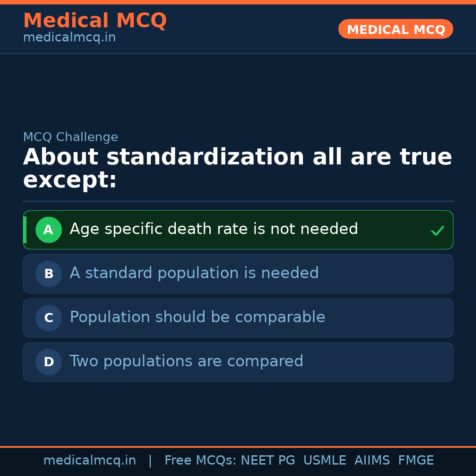Click 'Free MCQs:' text in footer

pos(201,461)
